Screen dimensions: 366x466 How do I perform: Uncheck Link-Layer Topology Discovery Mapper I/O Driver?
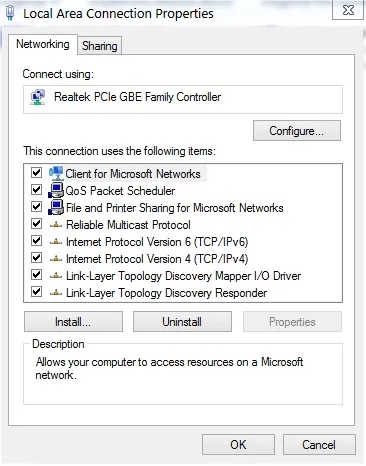click(36, 275)
